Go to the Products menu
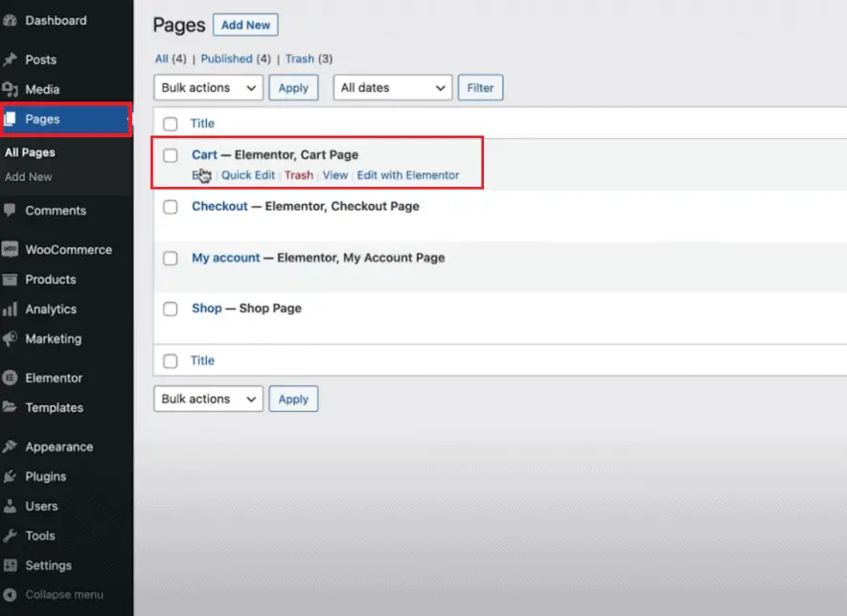The width and height of the screenshot is (847, 616). pos(50,279)
